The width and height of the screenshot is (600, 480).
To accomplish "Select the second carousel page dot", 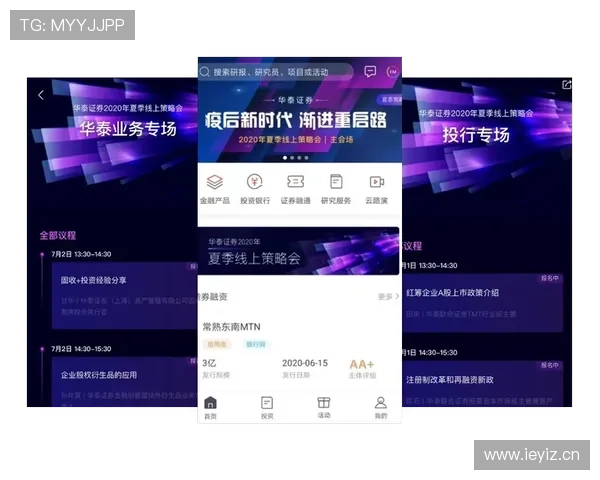I will click(x=292, y=158).
